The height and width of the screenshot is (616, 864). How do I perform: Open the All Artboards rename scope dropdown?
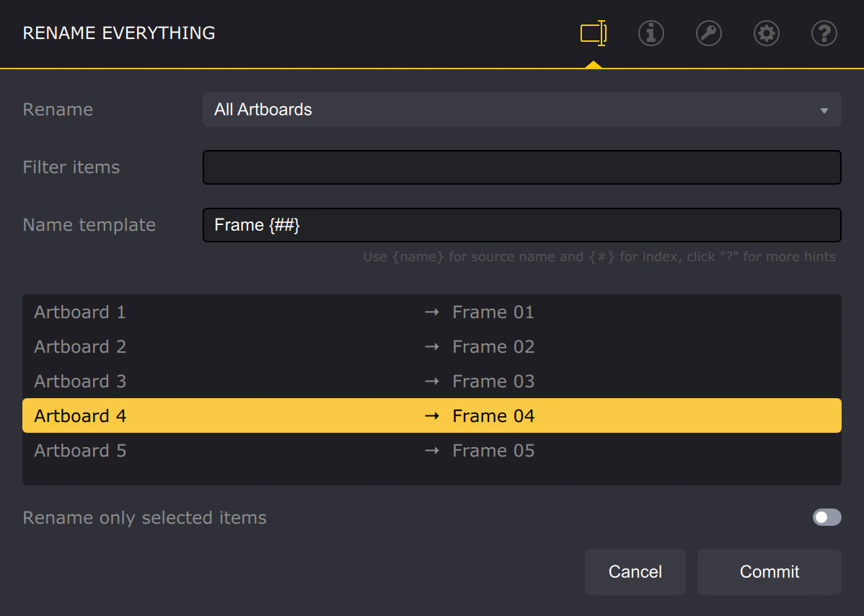click(x=522, y=110)
